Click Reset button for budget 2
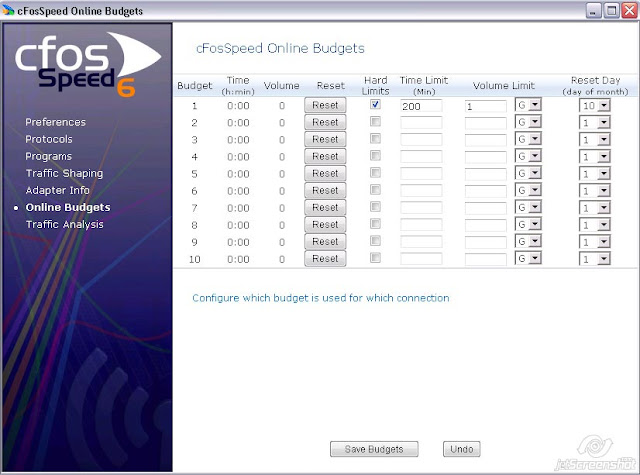Screen dimensions: 640x475 (x=325, y=122)
